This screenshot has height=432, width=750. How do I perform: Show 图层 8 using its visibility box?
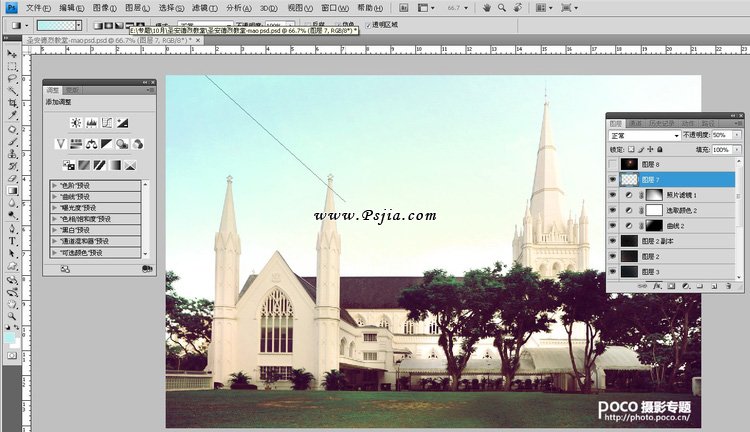(613, 163)
